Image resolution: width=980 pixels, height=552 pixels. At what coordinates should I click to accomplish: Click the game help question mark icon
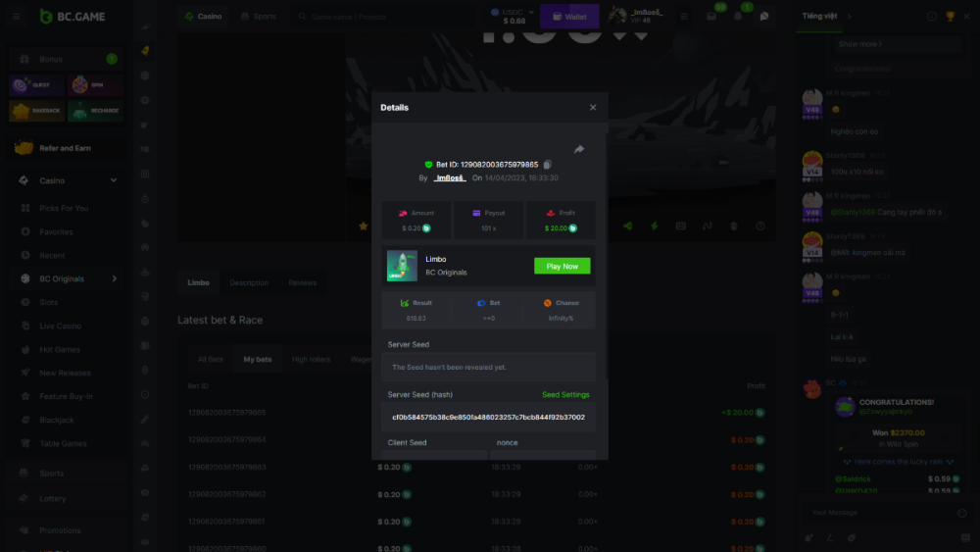coord(759,226)
